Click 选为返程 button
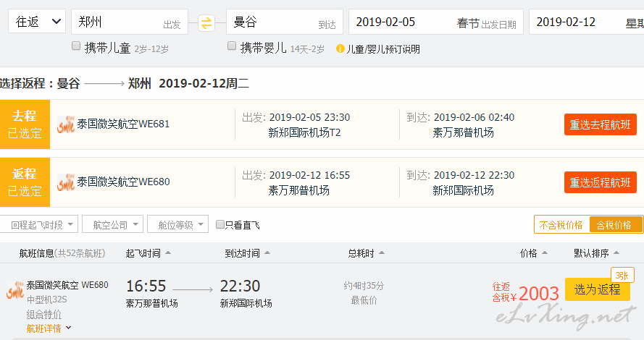The width and height of the screenshot is (644, 340). coord(597,289)
